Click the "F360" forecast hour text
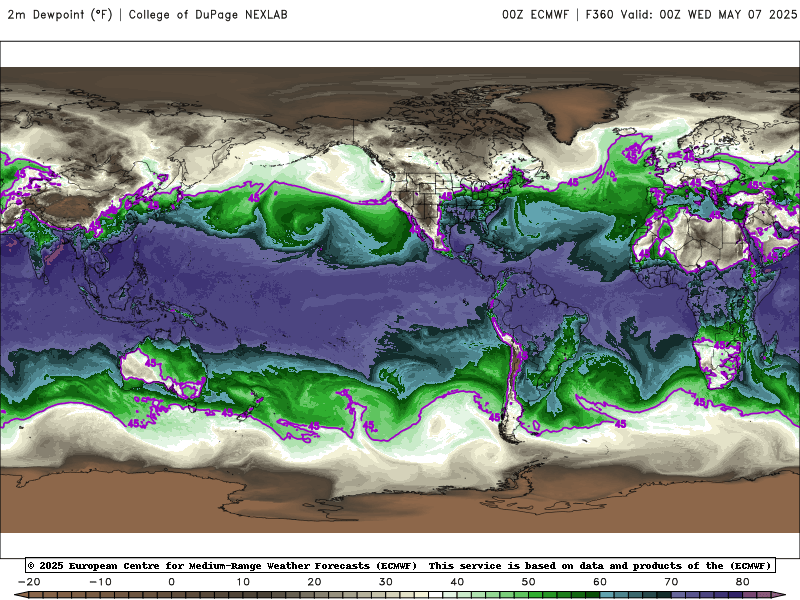Image resolution: width=800 pixels, height=600 pixels. pos(599,14)
